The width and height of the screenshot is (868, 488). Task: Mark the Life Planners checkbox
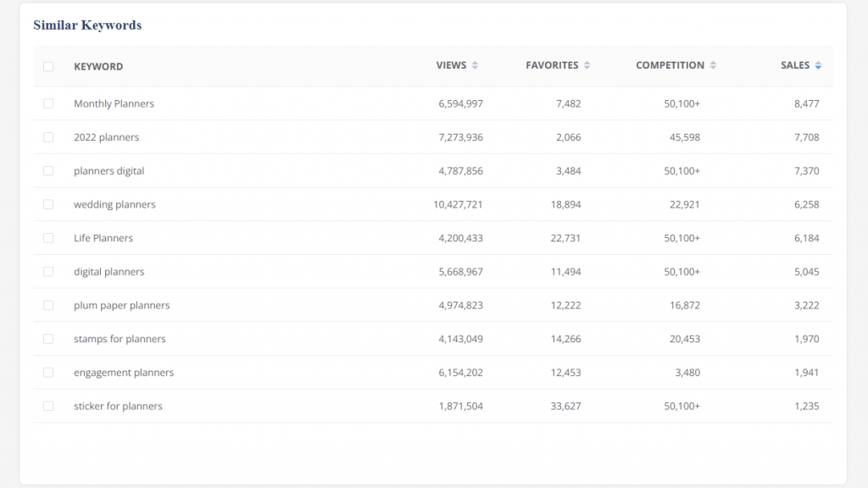pos(48,238)
